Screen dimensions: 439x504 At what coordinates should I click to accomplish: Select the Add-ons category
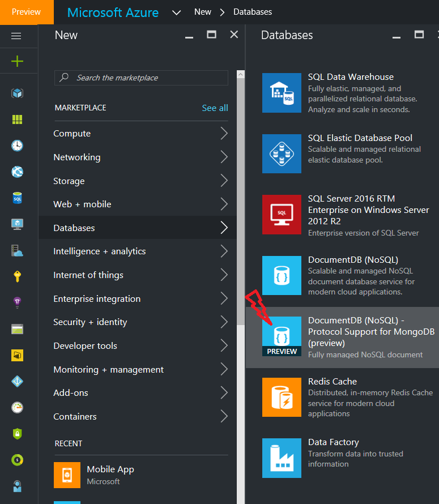pyautogui.click(x=138, y=393)
